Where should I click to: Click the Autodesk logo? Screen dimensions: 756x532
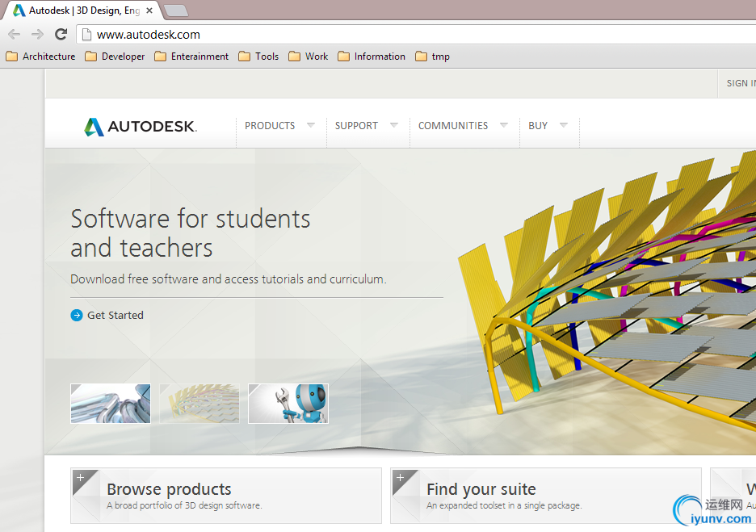click(141, 127)
